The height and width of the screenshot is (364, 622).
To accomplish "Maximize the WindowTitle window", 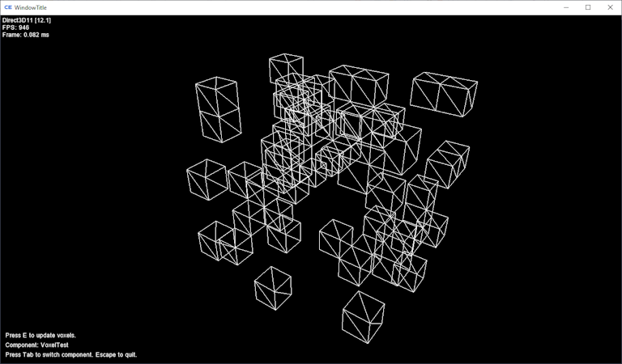I will tap(588, 7).
